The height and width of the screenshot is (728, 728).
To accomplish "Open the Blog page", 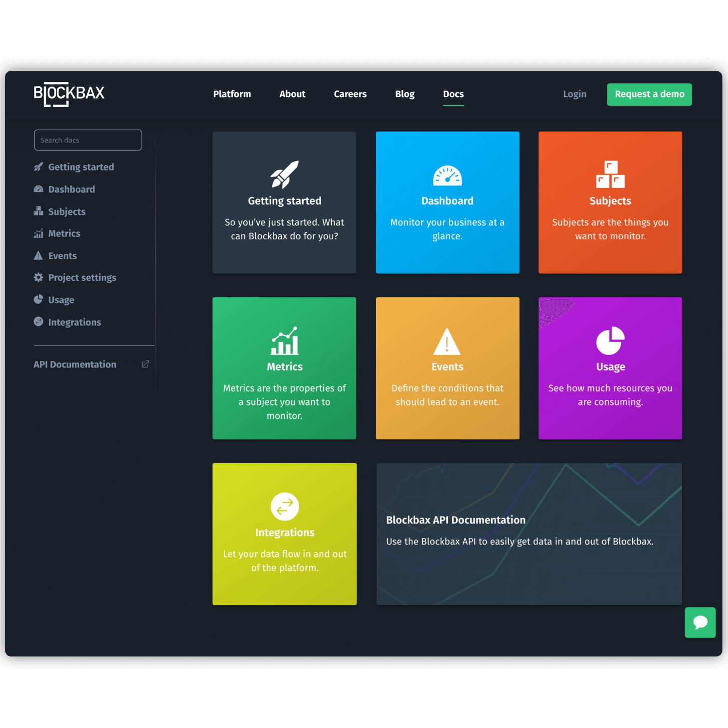I will (404, 94).
